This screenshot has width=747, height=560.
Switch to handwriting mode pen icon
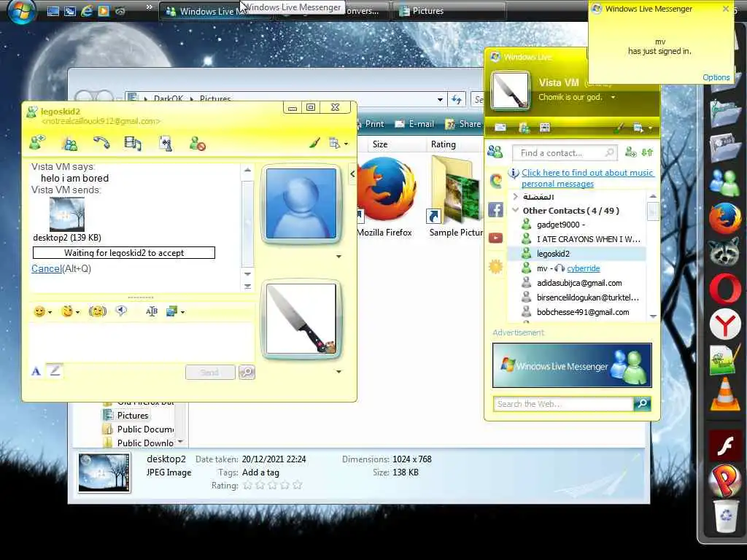pyautogui.click(x=55, y=370)
